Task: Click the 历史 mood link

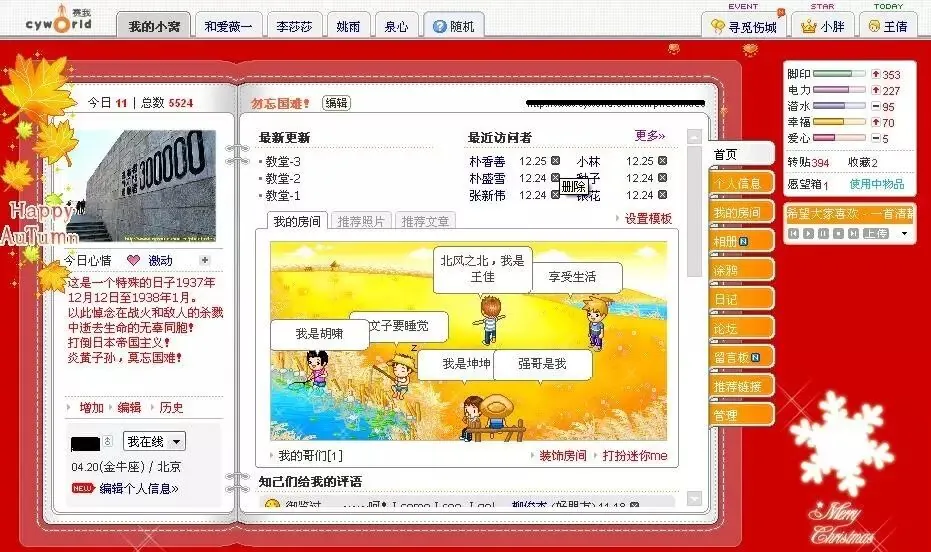Action: click(172, 407)
